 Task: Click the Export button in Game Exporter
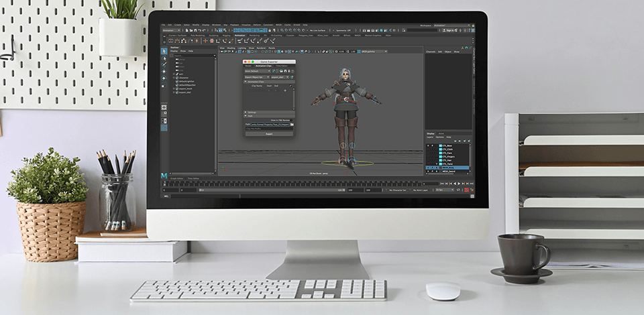(268, 133)
